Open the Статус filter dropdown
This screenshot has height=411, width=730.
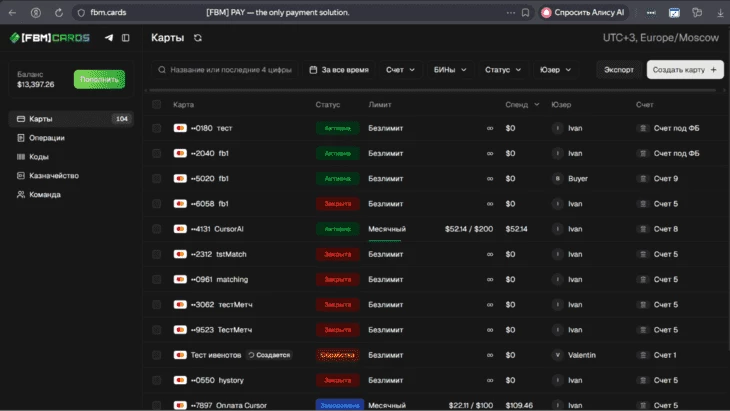(503, 70)
